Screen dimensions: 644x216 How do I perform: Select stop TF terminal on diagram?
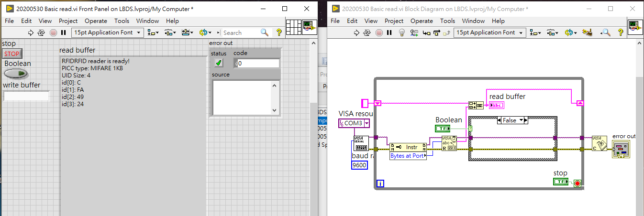pos(560,182)
